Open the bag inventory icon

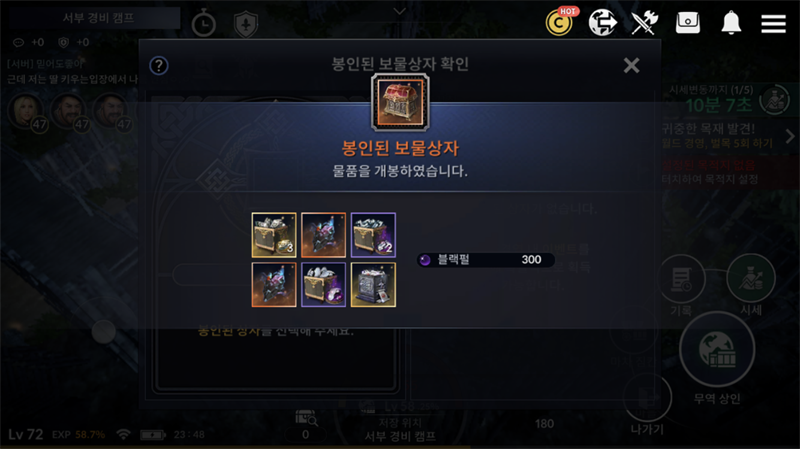coord(688,22)
